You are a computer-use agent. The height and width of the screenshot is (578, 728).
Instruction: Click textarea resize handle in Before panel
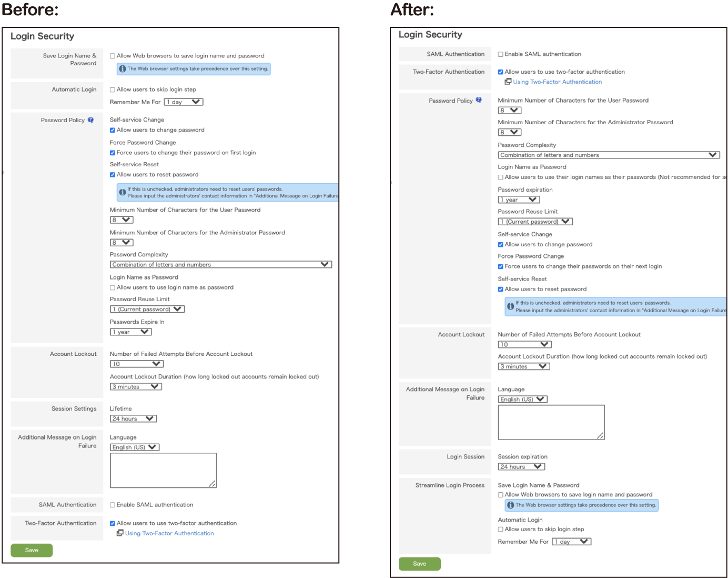pos(213,484)
